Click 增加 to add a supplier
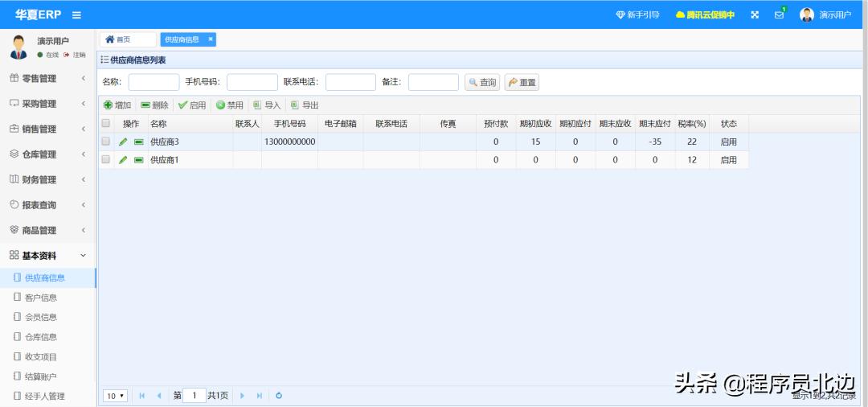Image resolution: width=868 pixels, height=407 pixels. [x=117, y=105]
